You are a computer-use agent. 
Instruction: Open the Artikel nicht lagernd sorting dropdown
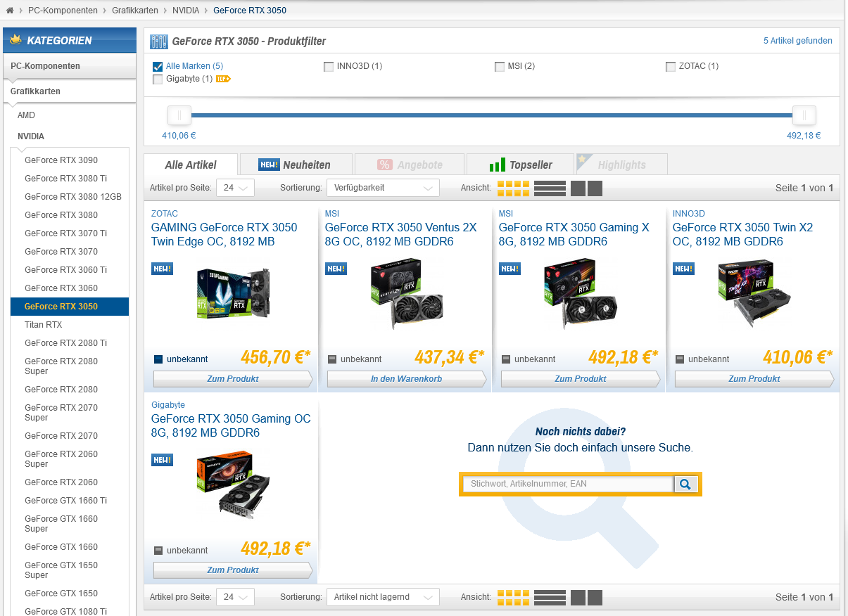pyautogui.click(x=383, y=596)
